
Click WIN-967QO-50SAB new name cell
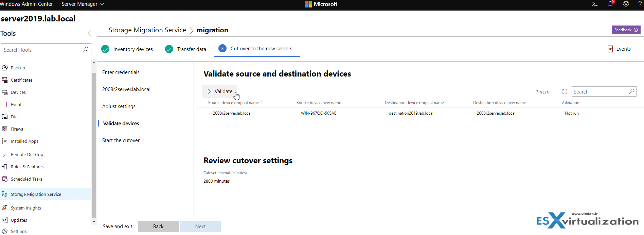coord(319,113)
